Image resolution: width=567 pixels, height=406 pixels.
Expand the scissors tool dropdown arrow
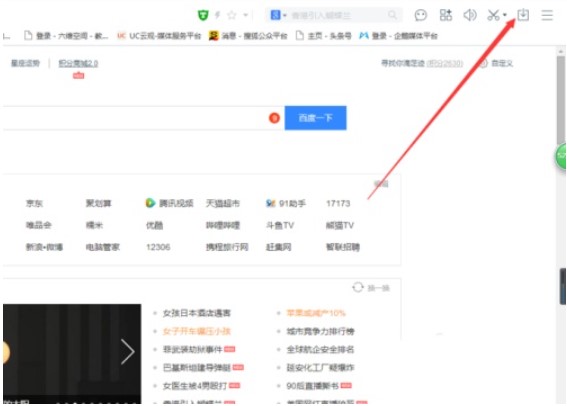(505, 15)
